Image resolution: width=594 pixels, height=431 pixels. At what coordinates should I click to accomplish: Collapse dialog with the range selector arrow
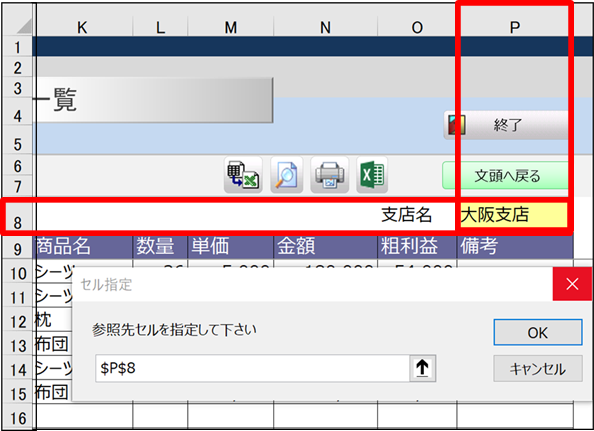(422, 368)
